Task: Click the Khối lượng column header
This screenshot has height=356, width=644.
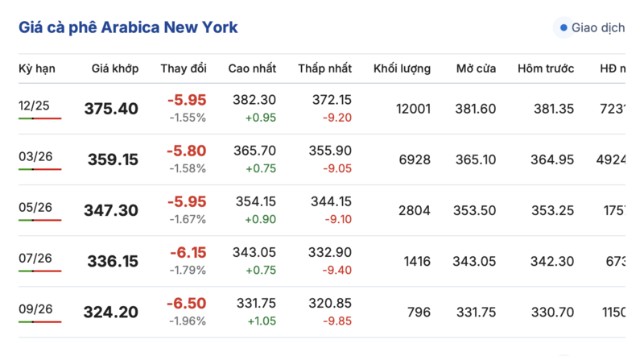Action: pyautogui.click(x=402, y=68)
